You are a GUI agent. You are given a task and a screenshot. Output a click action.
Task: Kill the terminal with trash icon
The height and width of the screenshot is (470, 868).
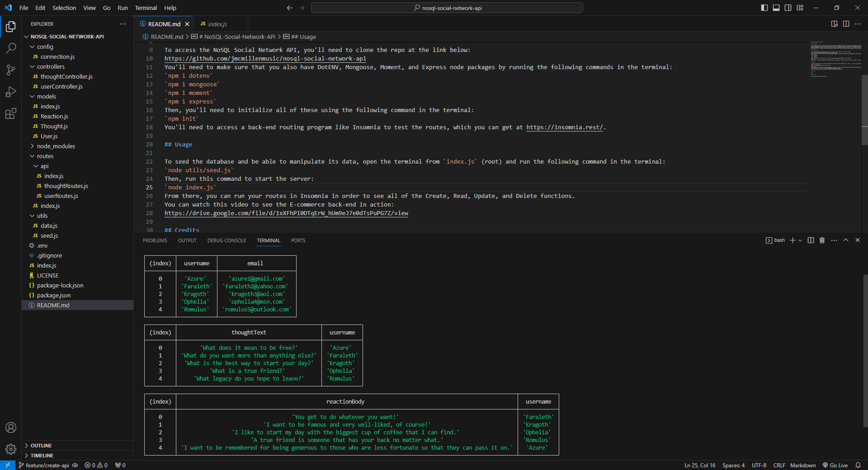[822, 240]
